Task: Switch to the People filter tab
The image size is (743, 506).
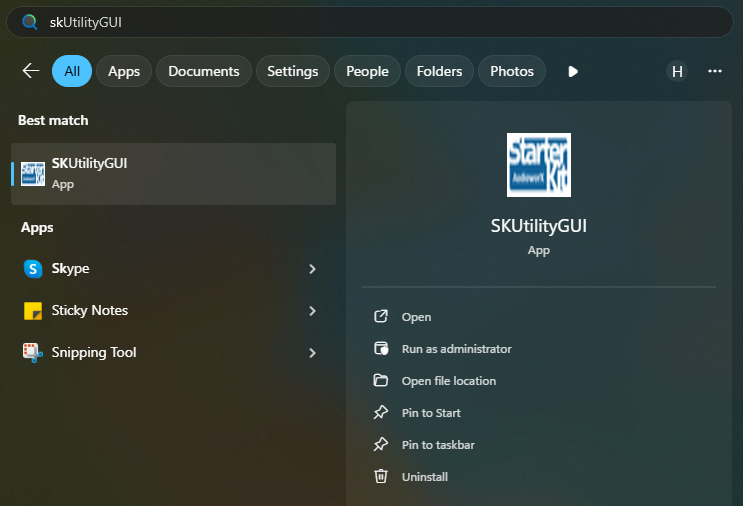Action: coord(367,71)
